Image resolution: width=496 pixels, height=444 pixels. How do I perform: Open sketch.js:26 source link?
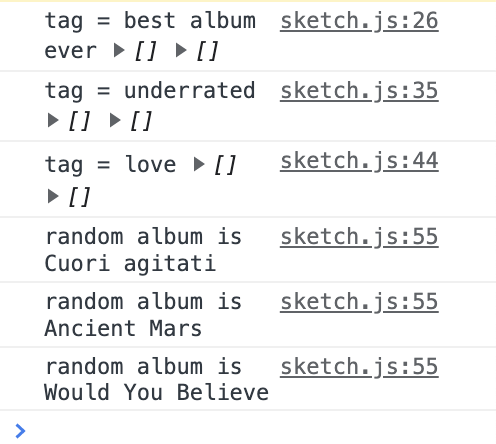(359, 21)
